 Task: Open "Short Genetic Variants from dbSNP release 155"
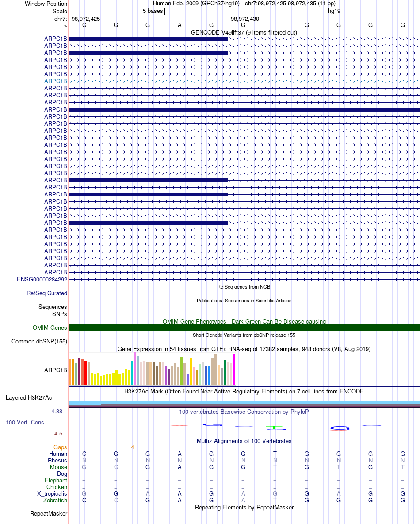pos(244,335)
